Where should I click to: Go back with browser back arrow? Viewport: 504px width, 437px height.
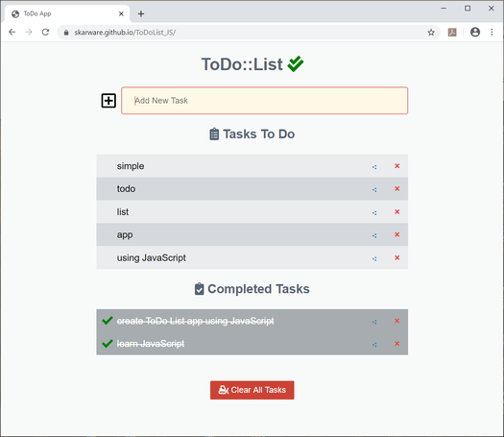[12, 32]
